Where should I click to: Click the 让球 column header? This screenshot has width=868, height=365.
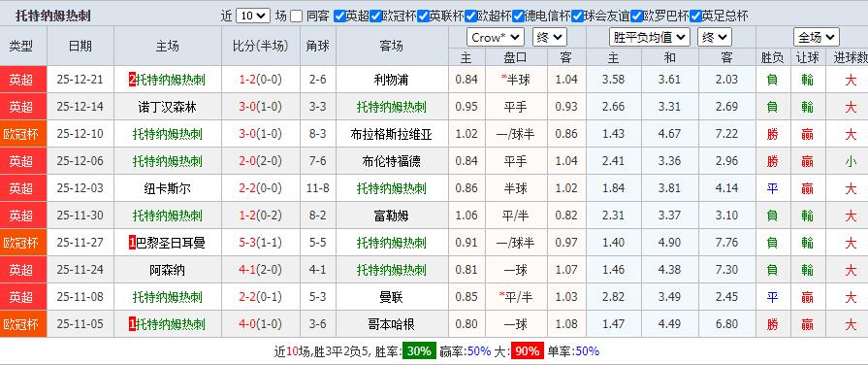click(x=807, y=57)
